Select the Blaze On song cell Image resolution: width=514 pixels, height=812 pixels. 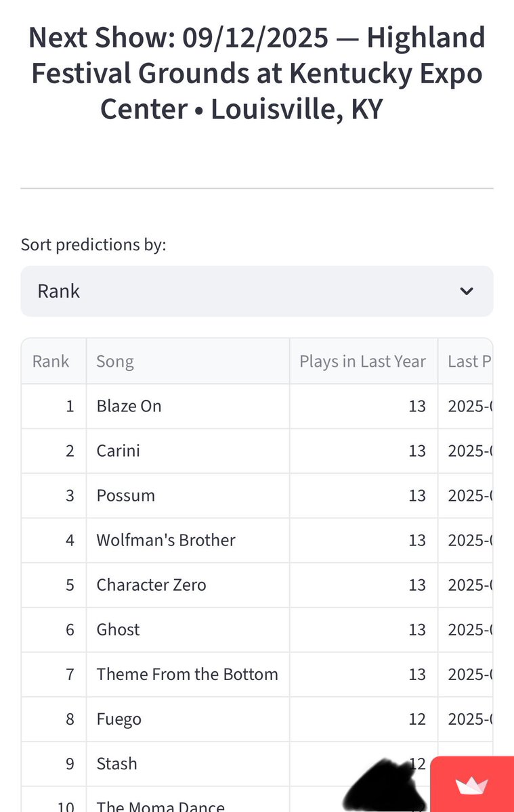129,406
